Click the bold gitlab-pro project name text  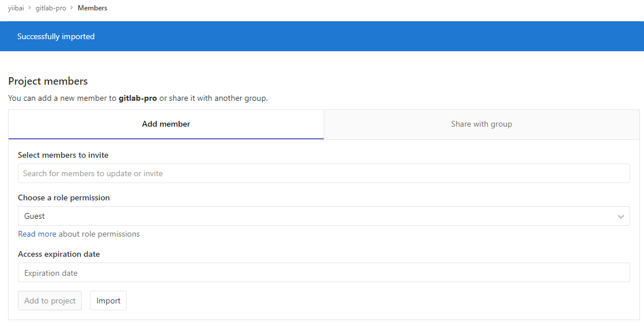(138, 98)
